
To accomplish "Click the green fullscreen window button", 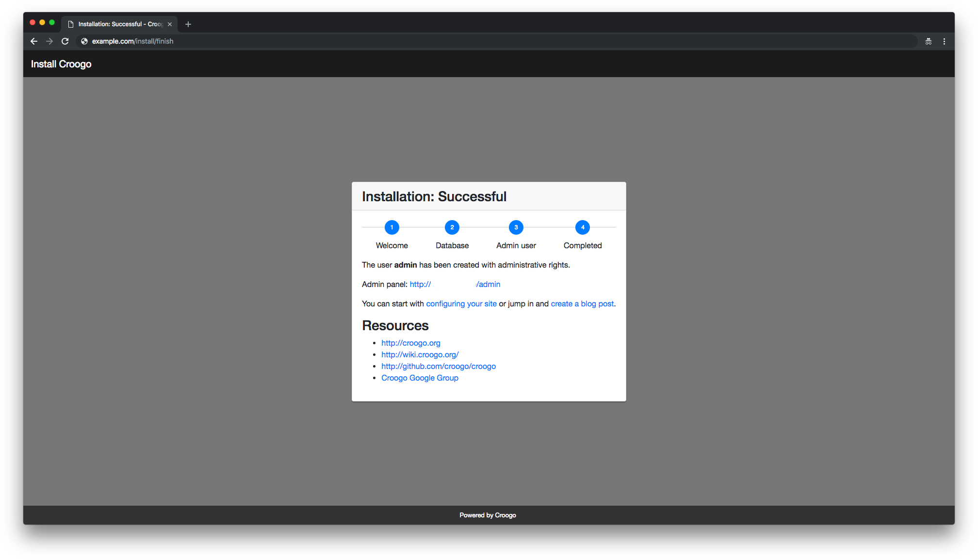I will click(52, 23).
